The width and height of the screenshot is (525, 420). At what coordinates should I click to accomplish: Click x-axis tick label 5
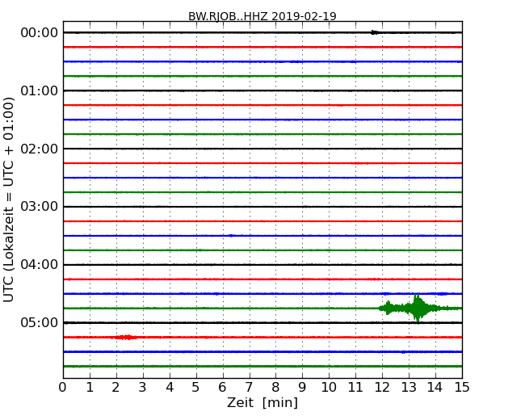click(196, 388)
